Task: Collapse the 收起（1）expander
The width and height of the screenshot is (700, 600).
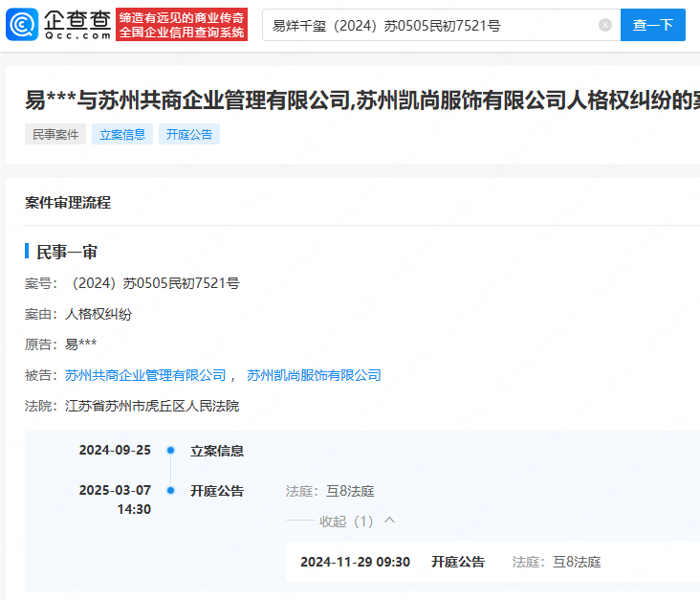Action: coord(346,522)
